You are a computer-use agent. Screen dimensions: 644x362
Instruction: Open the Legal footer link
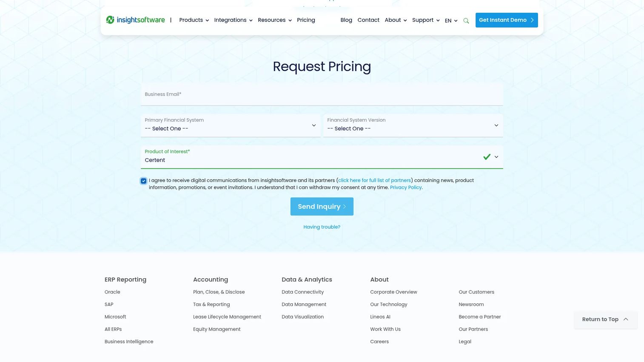(x=465, y=341)
